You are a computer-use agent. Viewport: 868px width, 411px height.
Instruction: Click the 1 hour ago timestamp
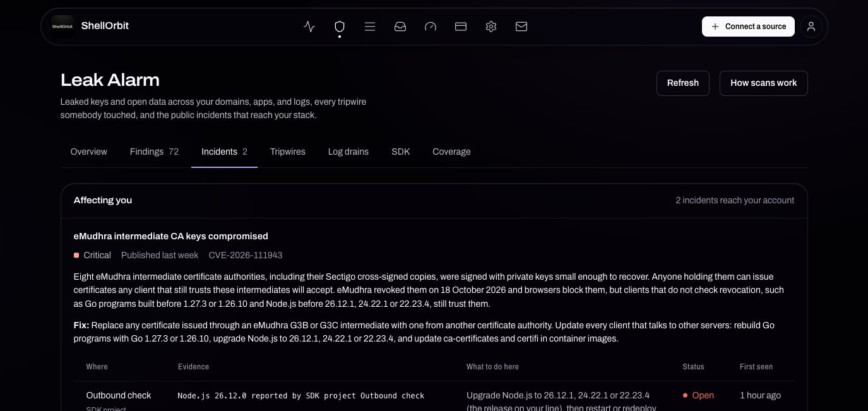point(760,395)
